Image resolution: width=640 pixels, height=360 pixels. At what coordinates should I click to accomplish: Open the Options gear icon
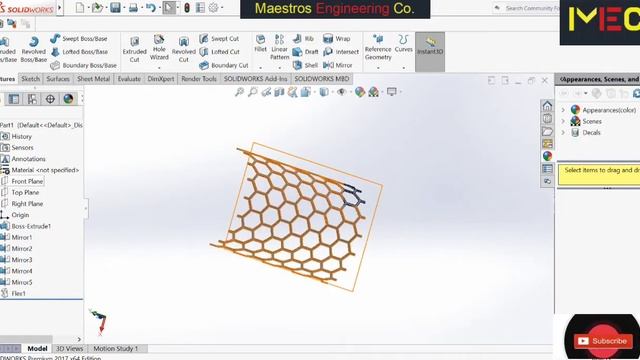[213, 7]
